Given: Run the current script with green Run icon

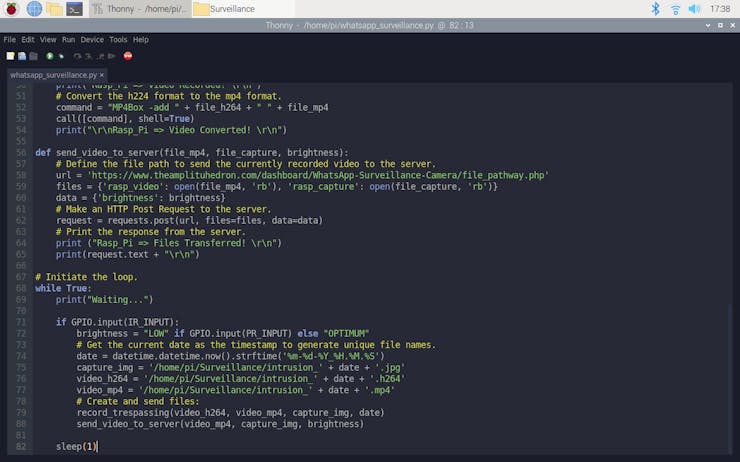Looking at the screenshot, I should point(49,56).
